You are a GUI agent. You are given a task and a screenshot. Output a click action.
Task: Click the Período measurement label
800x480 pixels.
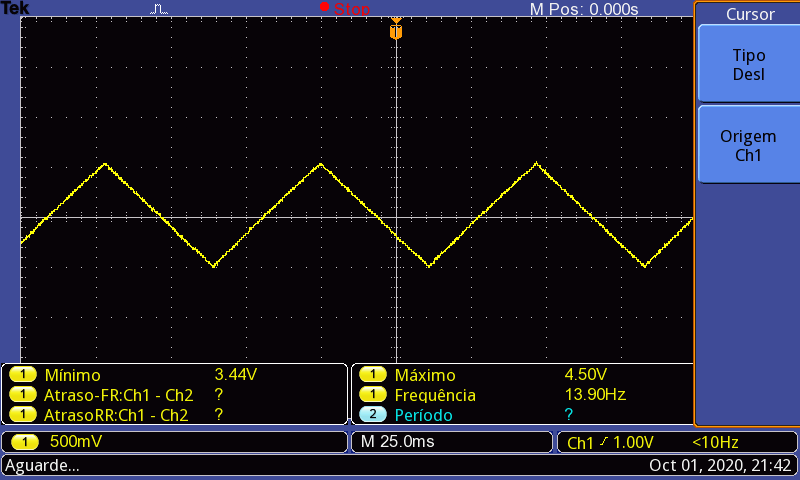pos(423,415)
